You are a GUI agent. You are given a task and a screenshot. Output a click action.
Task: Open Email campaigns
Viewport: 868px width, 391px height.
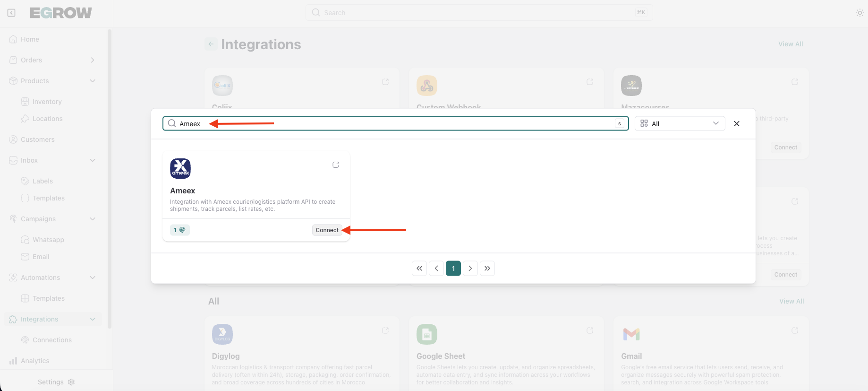tap(41, 257)
